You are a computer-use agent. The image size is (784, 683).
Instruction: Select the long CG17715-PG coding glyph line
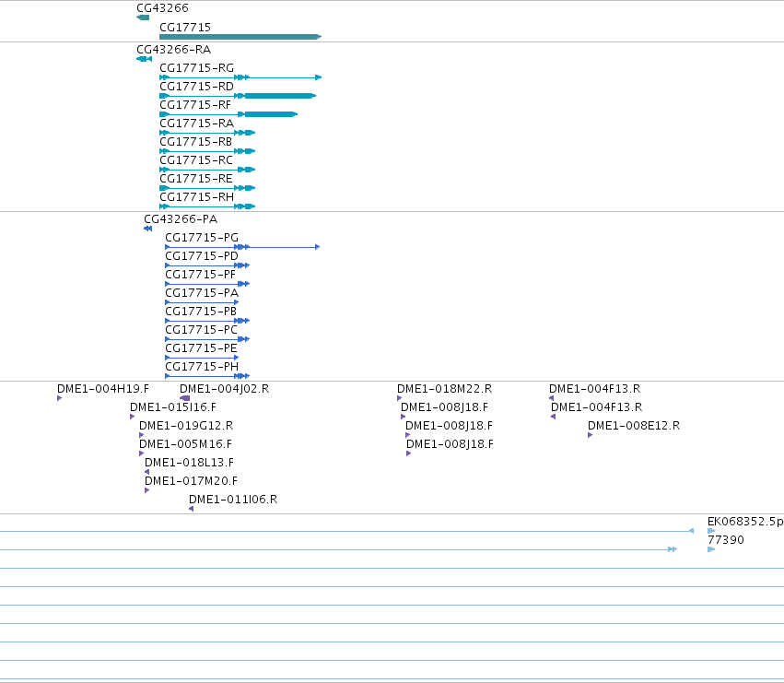coord(242,247)
